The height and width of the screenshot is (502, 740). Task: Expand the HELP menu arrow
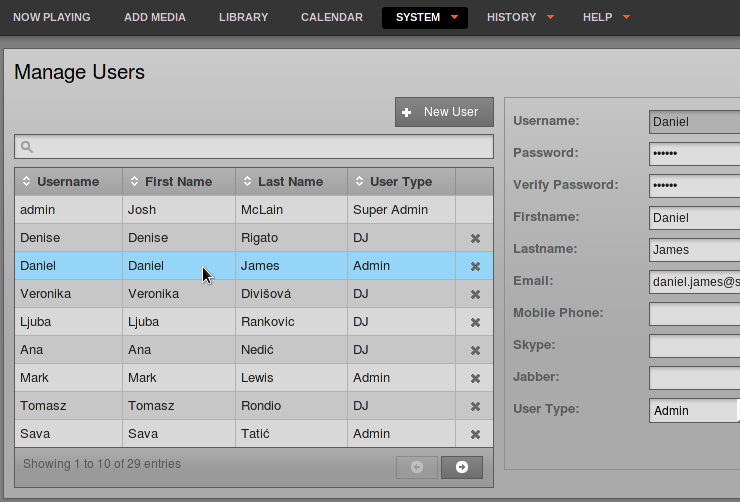coord(626,17)
